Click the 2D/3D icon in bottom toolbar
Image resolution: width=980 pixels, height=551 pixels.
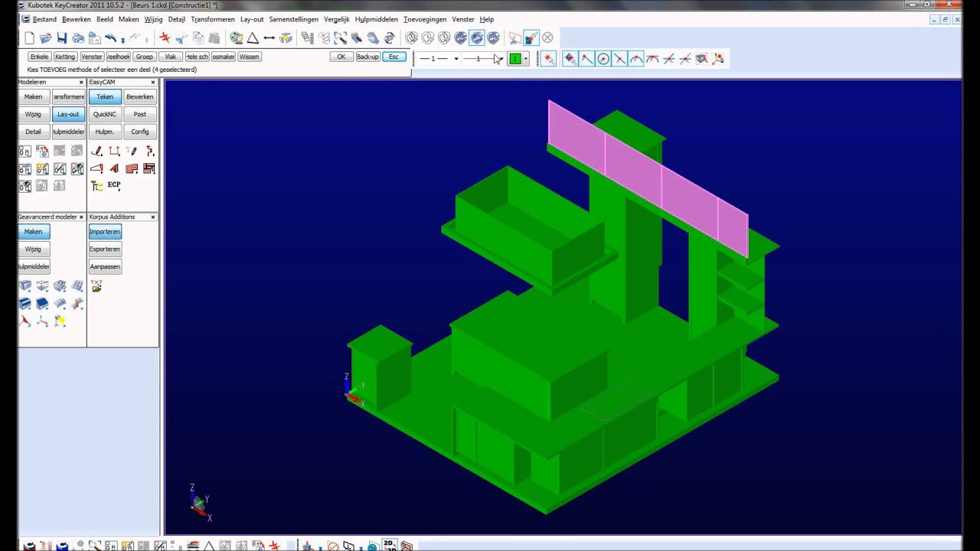390,546
